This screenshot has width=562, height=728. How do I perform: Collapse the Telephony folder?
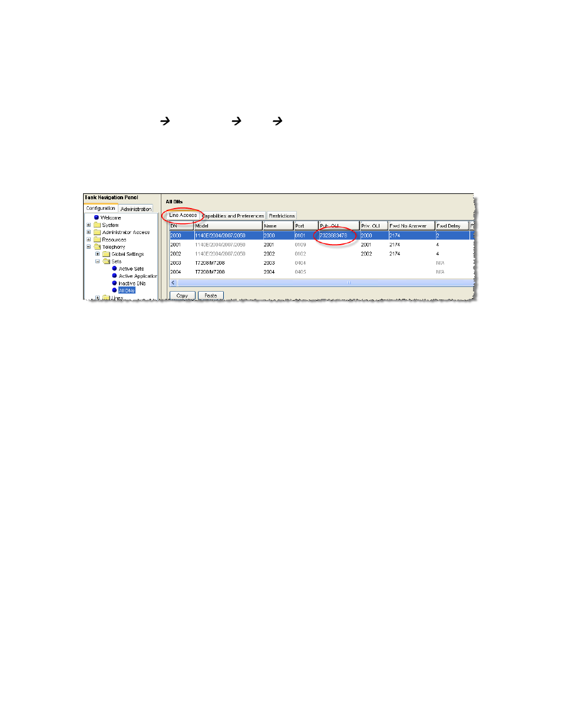pyautogui.click(x=89, y=247)
